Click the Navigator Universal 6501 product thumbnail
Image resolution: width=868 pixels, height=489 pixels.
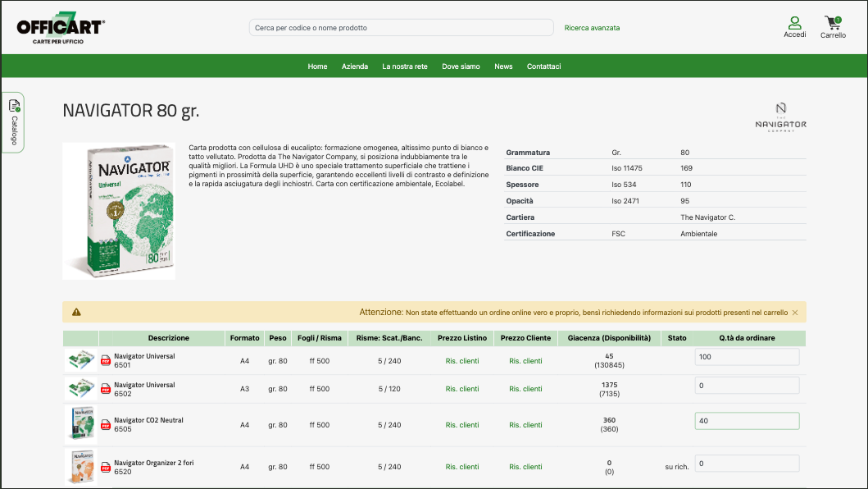point(80,360)
